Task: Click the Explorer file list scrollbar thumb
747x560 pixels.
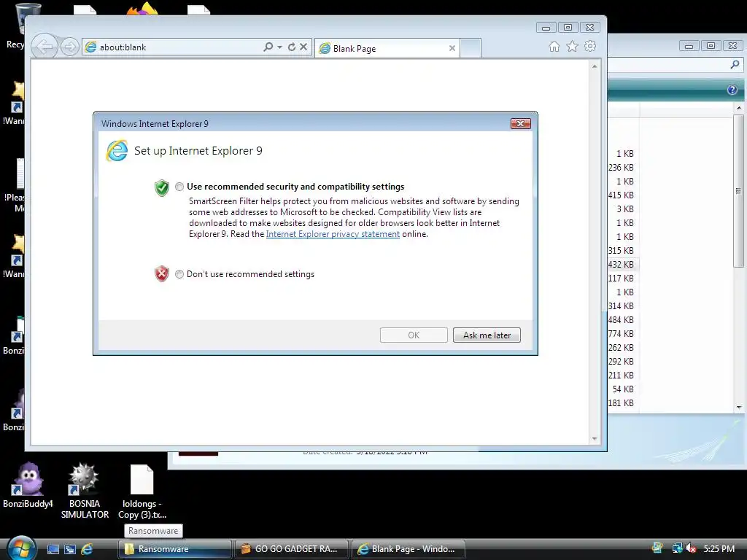Action: (x=738, y=190)
